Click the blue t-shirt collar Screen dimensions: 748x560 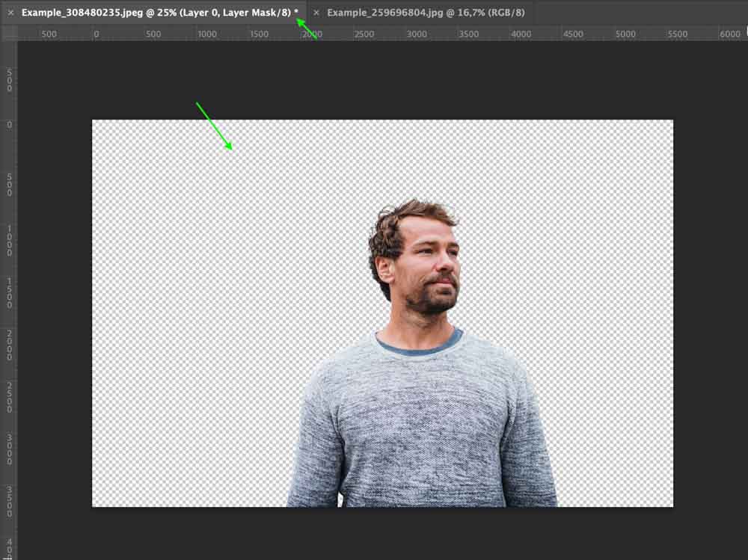click(x=419, y=348)
